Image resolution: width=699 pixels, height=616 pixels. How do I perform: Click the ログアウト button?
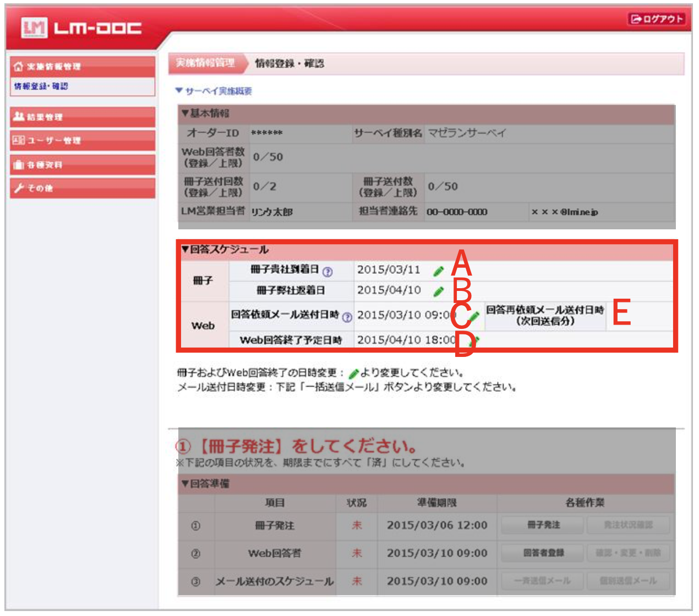point(657,19)
